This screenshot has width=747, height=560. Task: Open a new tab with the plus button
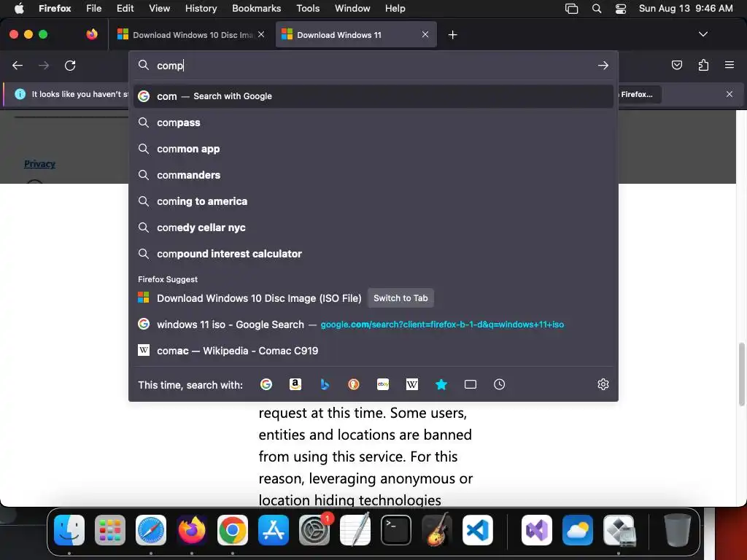tap(452, 35)
